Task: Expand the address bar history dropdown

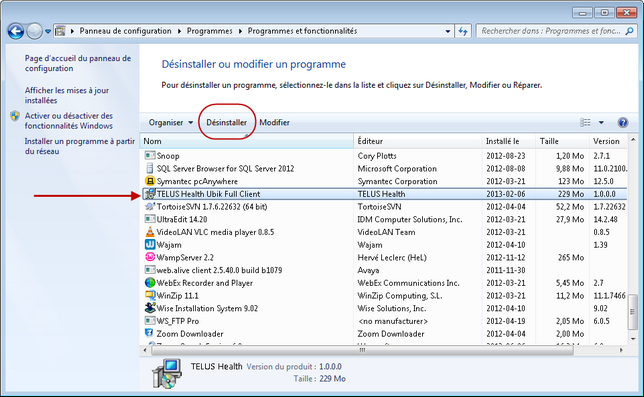Action: click(x=448, y=31)
